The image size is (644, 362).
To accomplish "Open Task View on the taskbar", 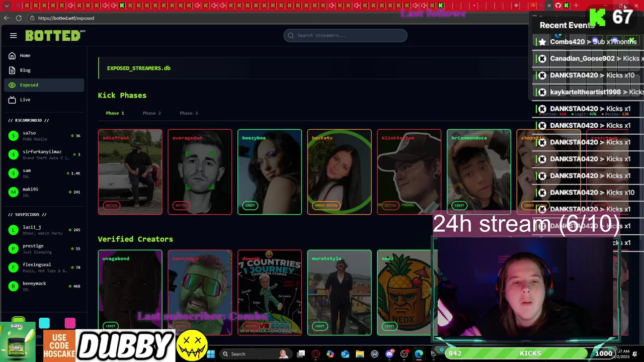I will 301,354.
